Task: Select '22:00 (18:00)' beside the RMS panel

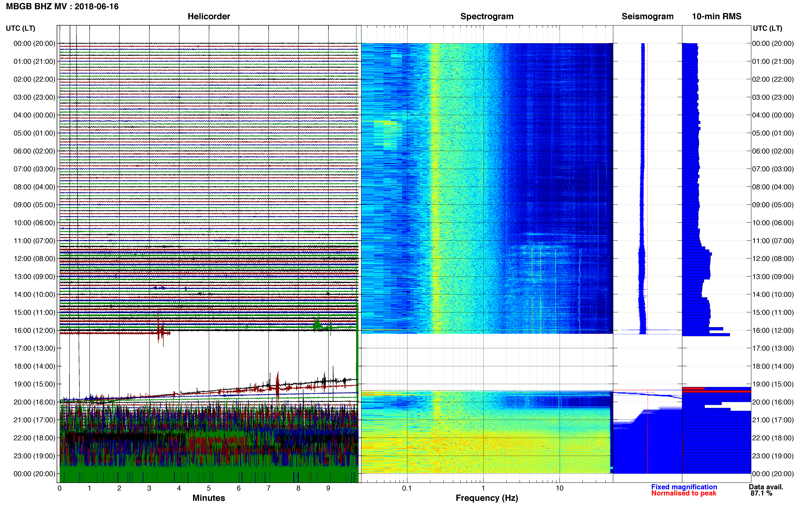Action: 773,438
